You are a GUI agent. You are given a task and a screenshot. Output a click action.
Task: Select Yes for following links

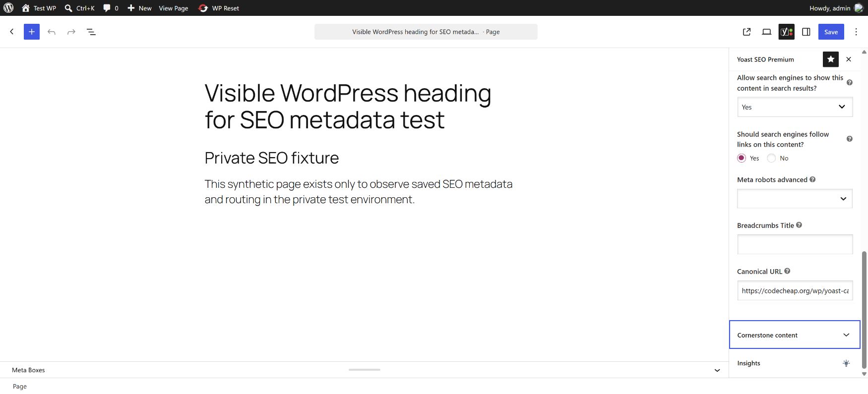(x=742, y=158)
